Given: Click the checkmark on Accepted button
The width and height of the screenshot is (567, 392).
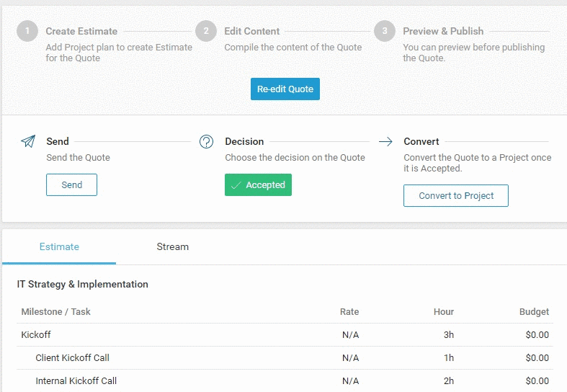Looking at the screenshot, I should [236, 185].
